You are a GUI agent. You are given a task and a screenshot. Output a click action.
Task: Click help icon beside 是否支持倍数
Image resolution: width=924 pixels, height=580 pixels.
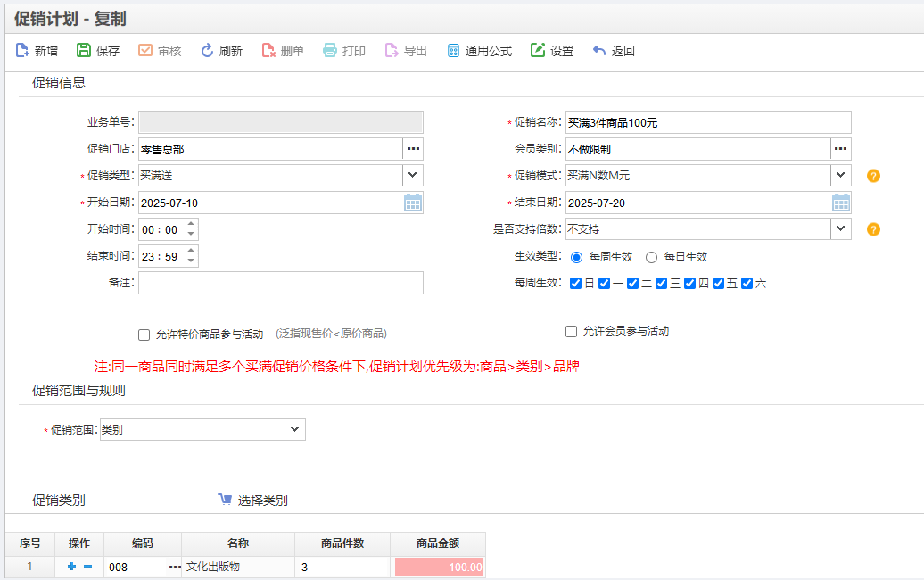pyautogui.click(x=873, y=229)
